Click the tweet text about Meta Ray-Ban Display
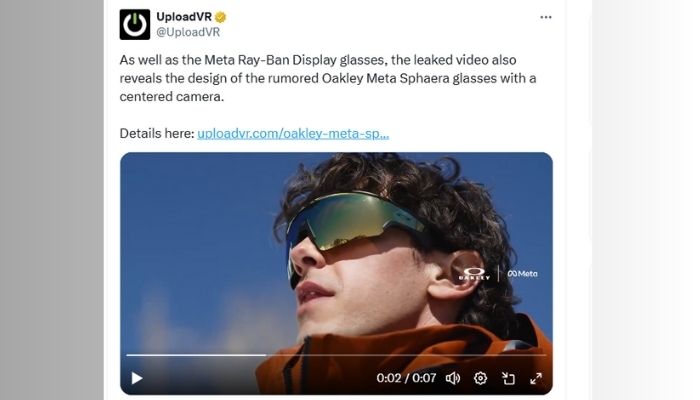 click(x=328, y=78)
